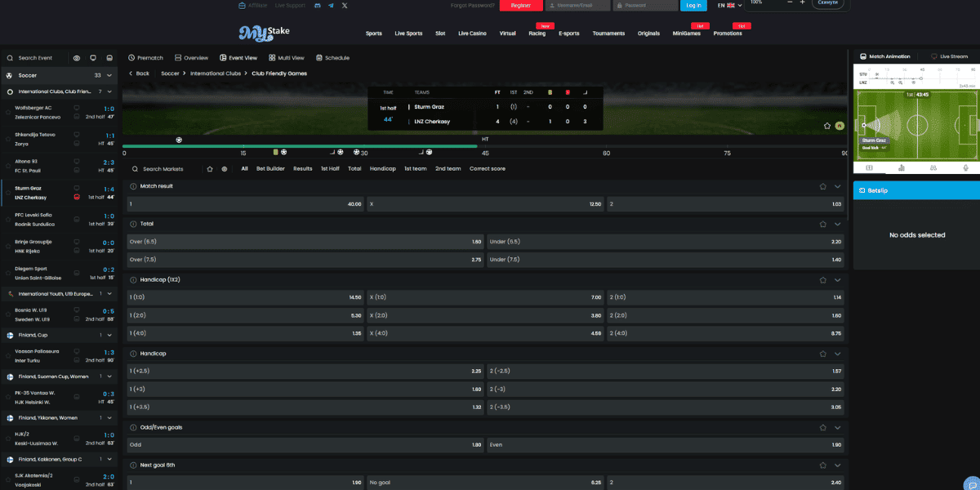The height and width of the screenshot is (490, 980).
Task: Click the red animation icon for Sturm Graz match
Action: point(77,197)
